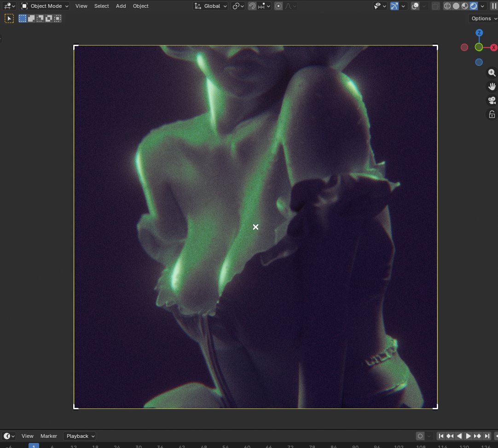The height and width of the screenshot is (448, 498).
Task: Open the viewport visibility and selectability dropdown
Action: 380,6
